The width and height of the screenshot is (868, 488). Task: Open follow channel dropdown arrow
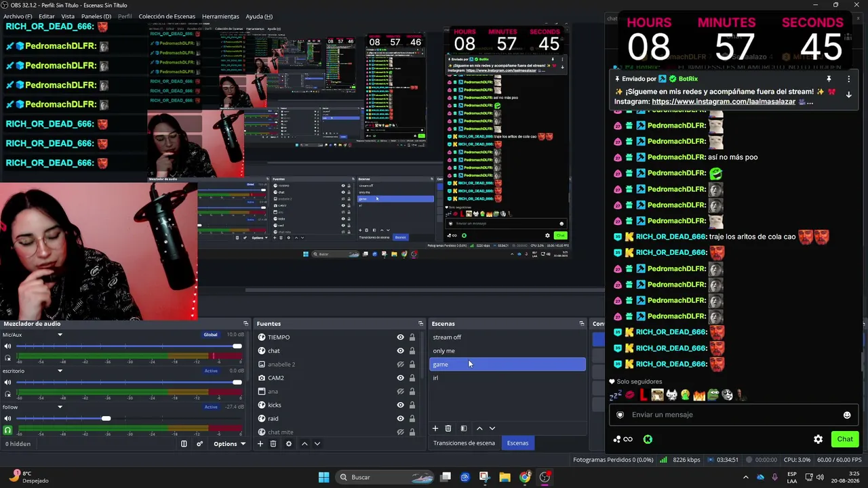pos(60,407)
